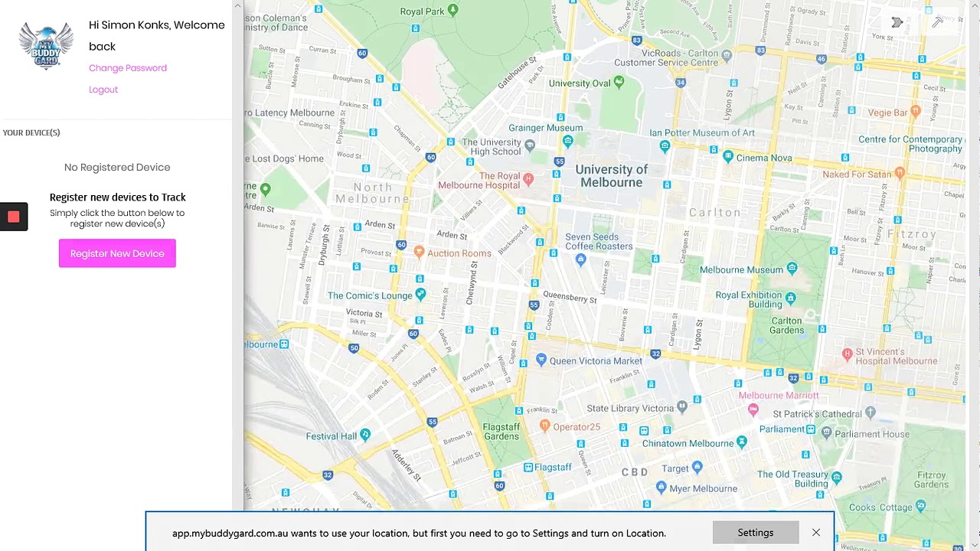
Task: Click the 'Queensberry St' street label
Action: (x=570, y=296)
